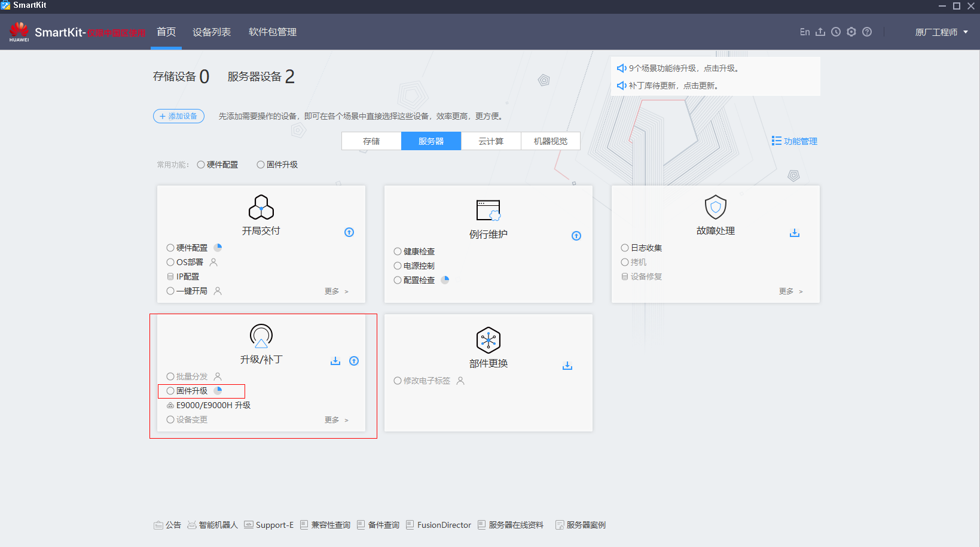Image resolution: width=980 pixels, height=547 pixels.
Task: Click the 升级/补丁 circular upgrade icon
Action: 261,336
